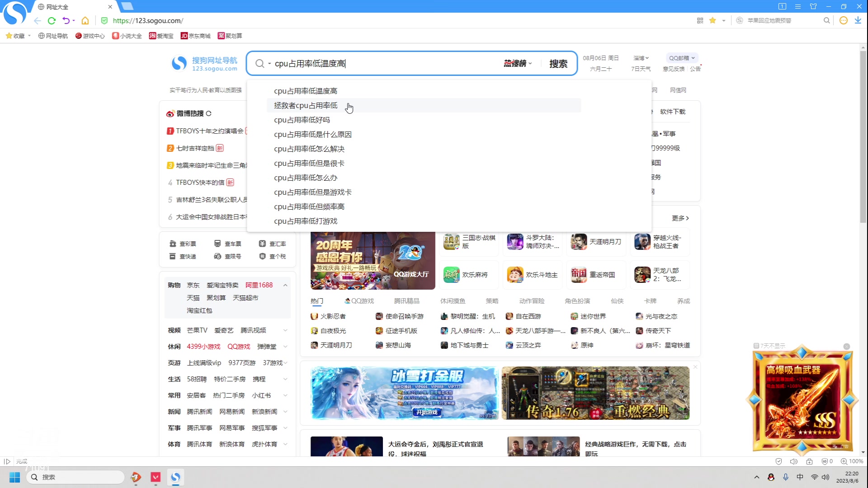This screenshot has width=868, height=488.
Task: Reload the page with refresh icon
Action: (x=52, y=21)
